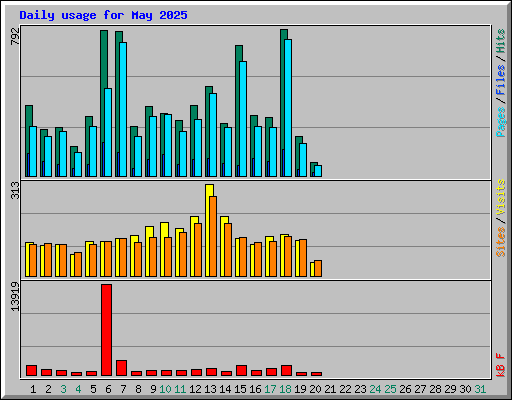Click the cyan Pages legend label
512x400 pixels.
[x=501, y=121]
